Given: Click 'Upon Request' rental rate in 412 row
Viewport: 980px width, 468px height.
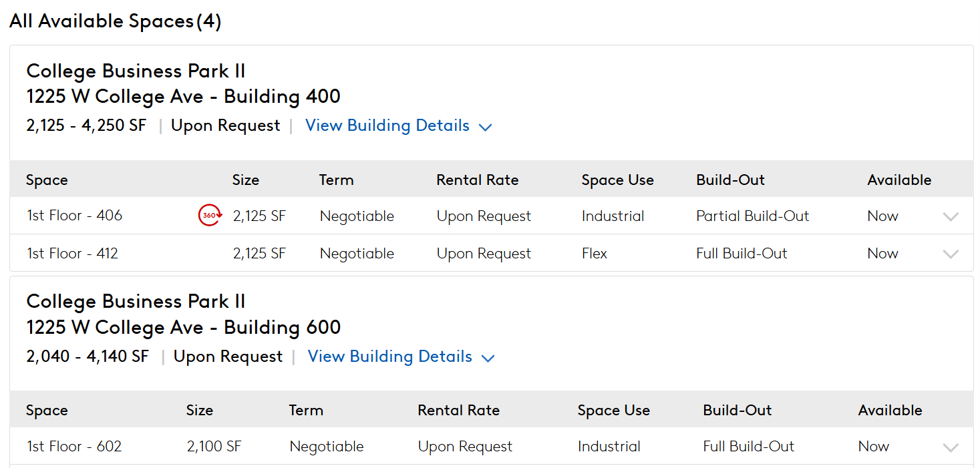Looking at the screenshot, I should 484,253.
